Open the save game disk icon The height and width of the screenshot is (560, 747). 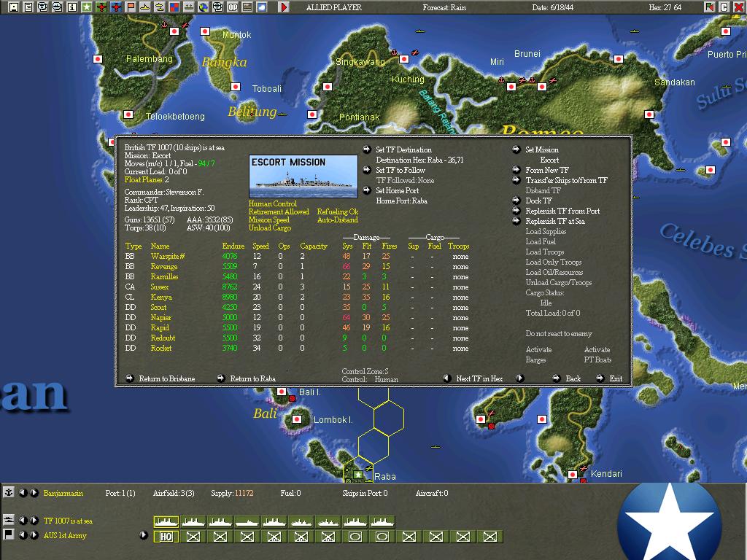(x=14, y=7)
